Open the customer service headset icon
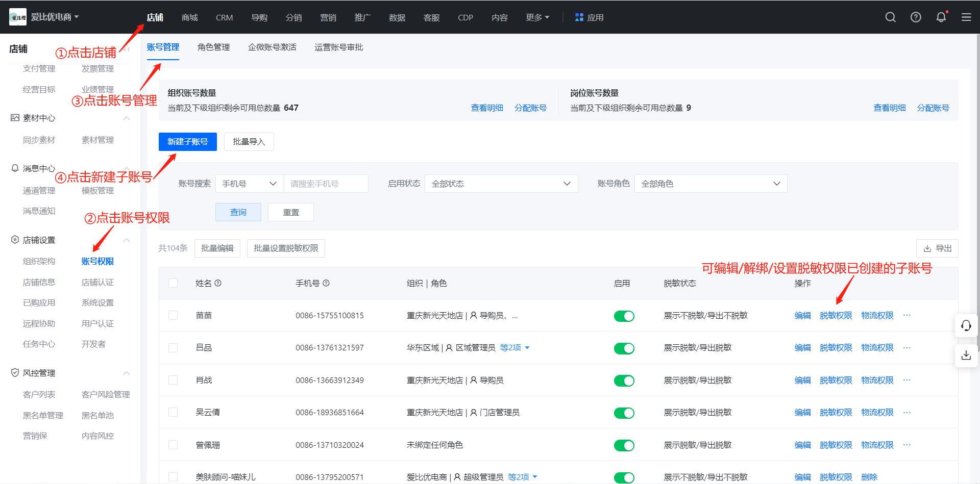This screenshot has width=980, height=484. pos(966,325)
